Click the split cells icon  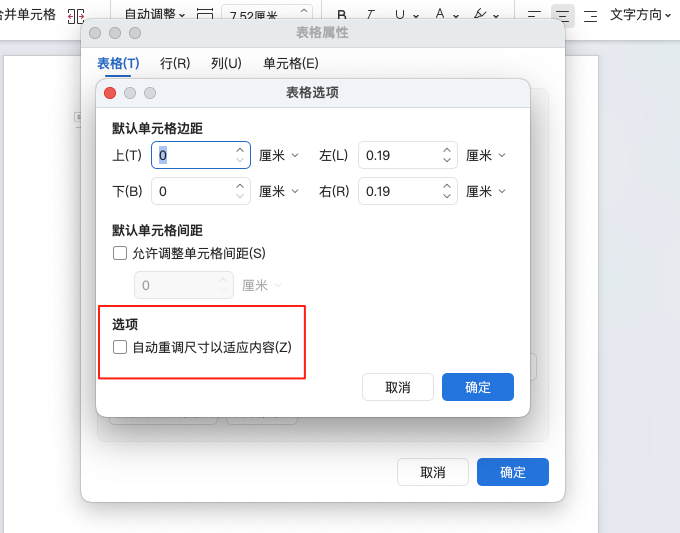tap(76, 16)
